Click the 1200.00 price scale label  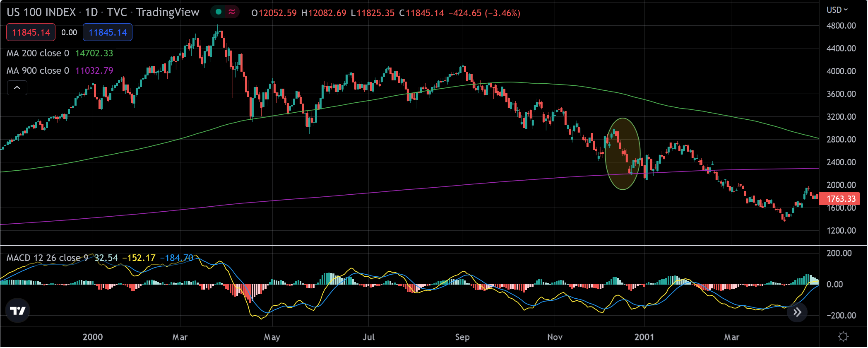tap(841, 230)
